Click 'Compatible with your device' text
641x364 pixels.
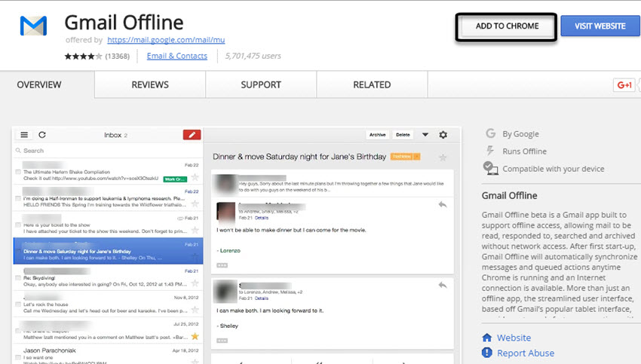(553, 169)
